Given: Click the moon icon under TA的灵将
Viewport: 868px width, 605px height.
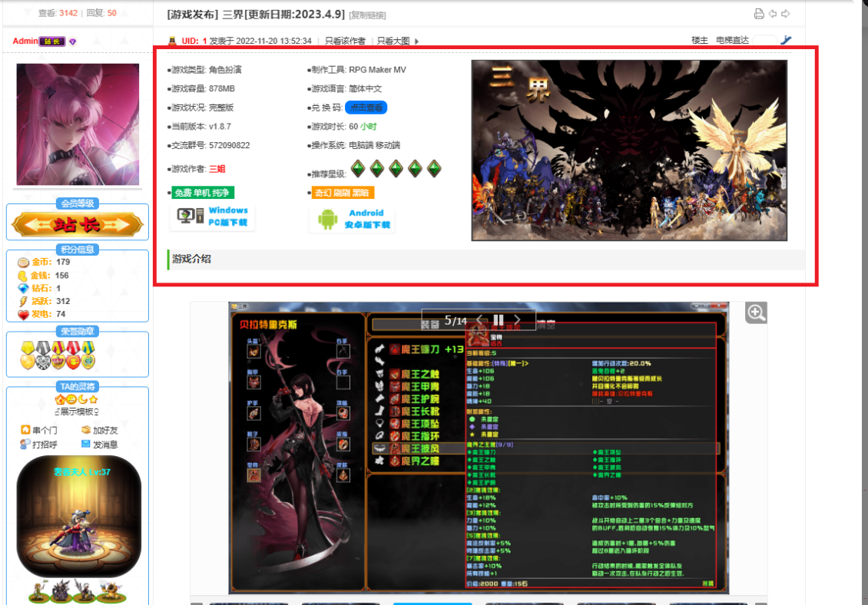Looking at the screenshot, I should pos(82,399).
